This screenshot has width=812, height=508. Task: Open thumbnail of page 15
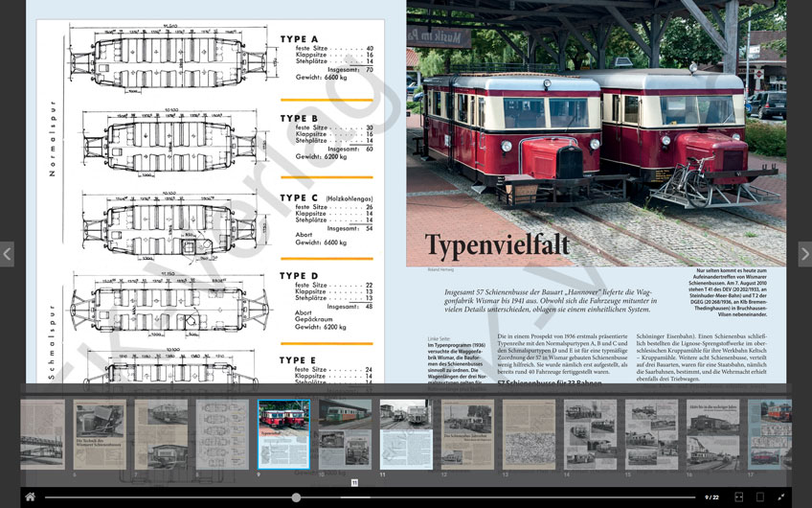pyautogui.click(x=651, y=434)
